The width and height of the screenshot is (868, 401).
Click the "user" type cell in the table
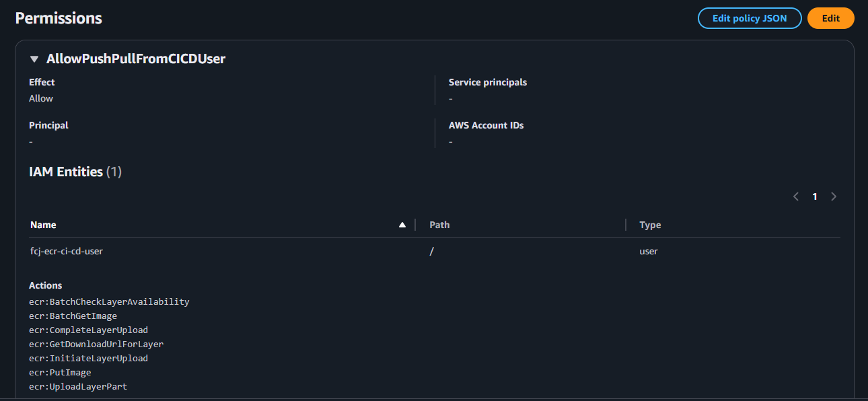tap(649, 251)
